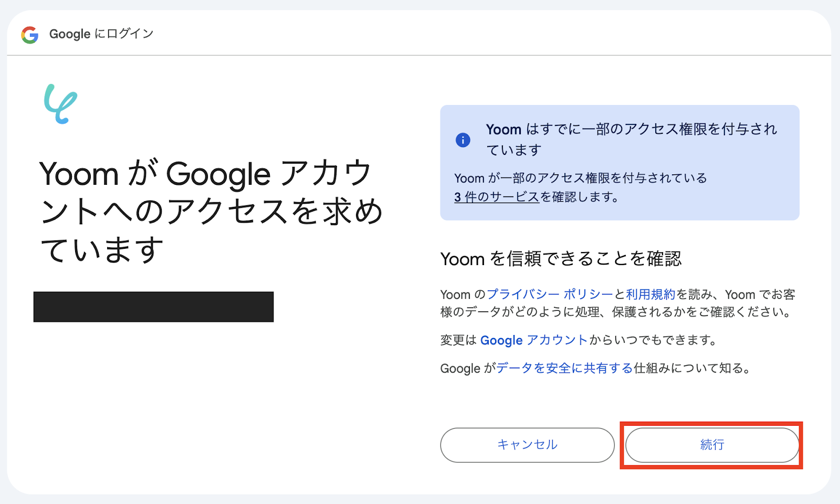The height and width of the screenshot is (504, 840).
Task: Click the "からいつでもできます" text
Action: click(653, 340)
